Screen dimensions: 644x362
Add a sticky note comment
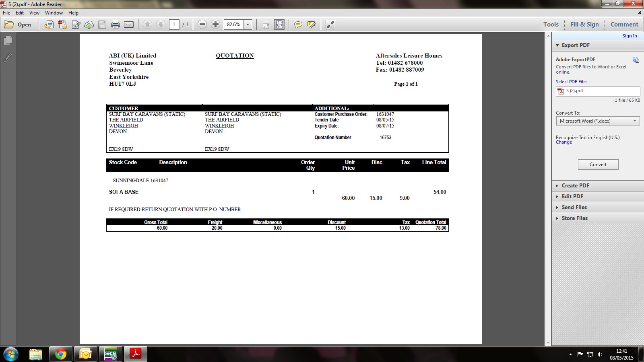[298, 25]
